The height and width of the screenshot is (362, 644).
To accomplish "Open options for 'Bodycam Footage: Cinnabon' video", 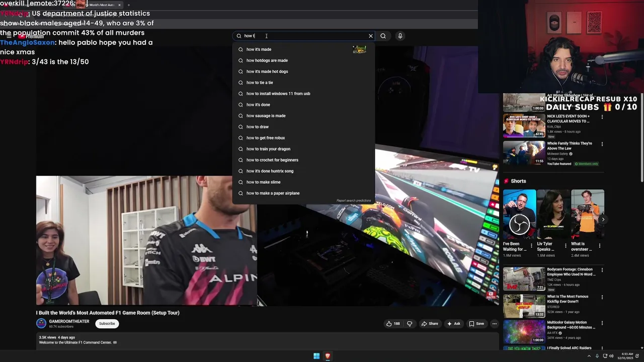I will click(x=602, y=270).
